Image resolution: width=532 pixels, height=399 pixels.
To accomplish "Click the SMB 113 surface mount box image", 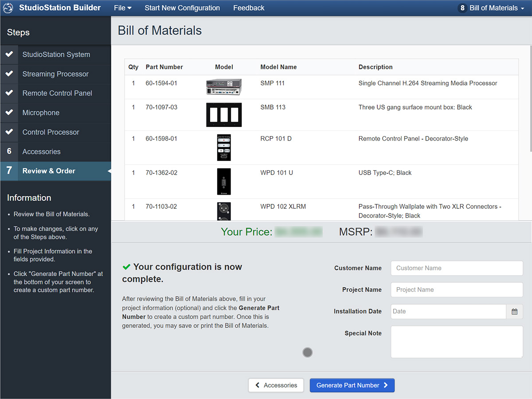I will tap(224, 115).
